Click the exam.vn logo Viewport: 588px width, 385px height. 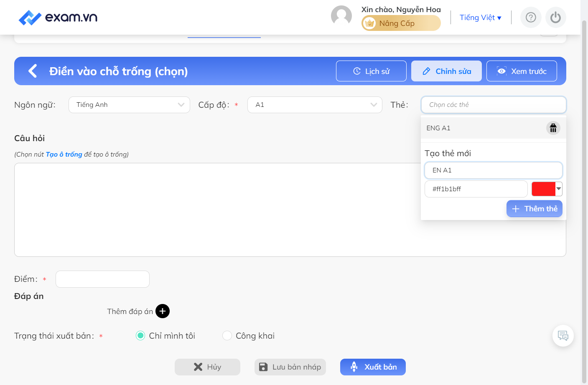(58, 18)
